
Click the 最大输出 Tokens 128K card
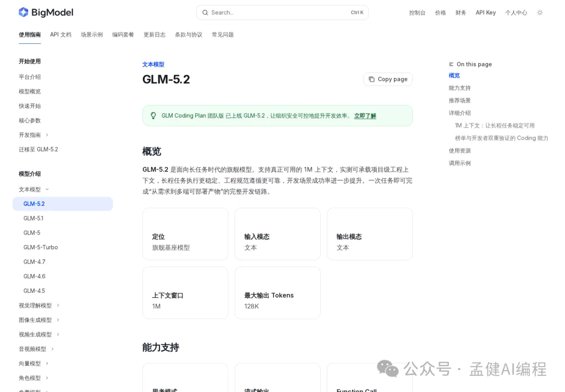coord(277,293)
